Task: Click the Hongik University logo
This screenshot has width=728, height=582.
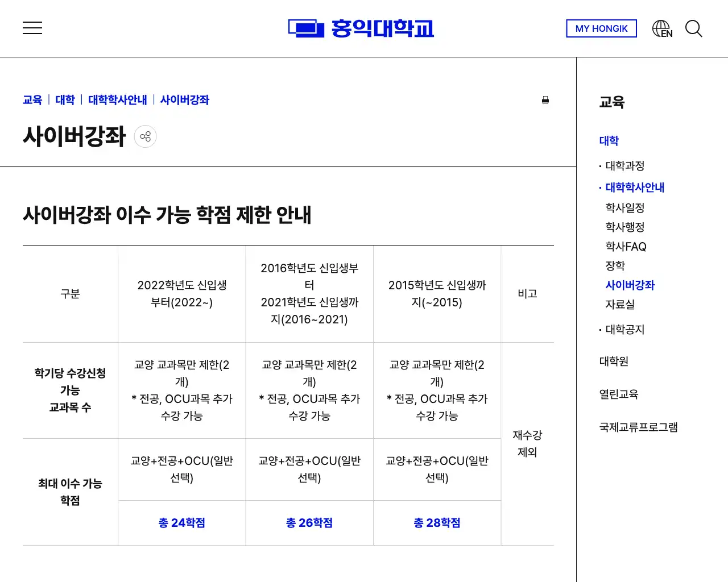Action: [x=362, y=28]
